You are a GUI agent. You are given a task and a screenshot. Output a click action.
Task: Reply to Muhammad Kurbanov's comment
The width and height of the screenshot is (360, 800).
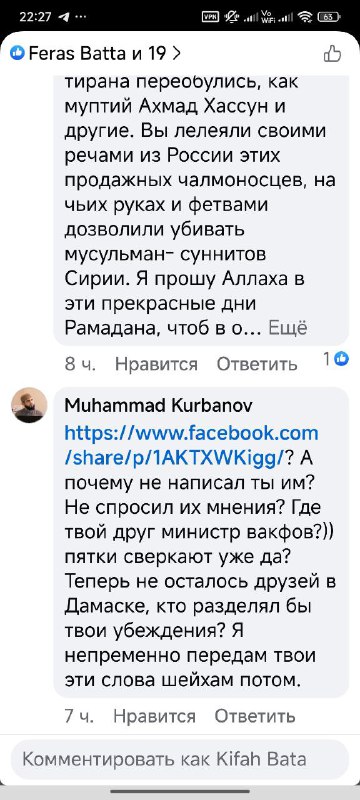tap(254, 716)
